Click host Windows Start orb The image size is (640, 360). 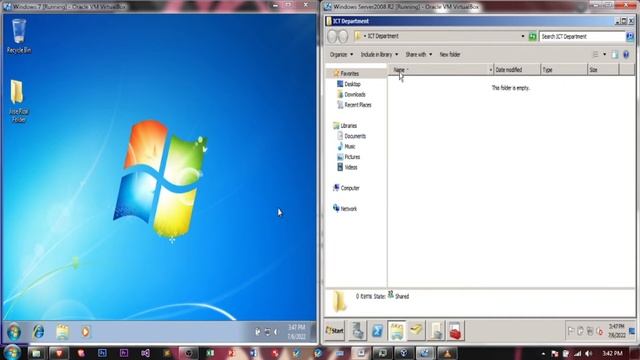point(12,353)
